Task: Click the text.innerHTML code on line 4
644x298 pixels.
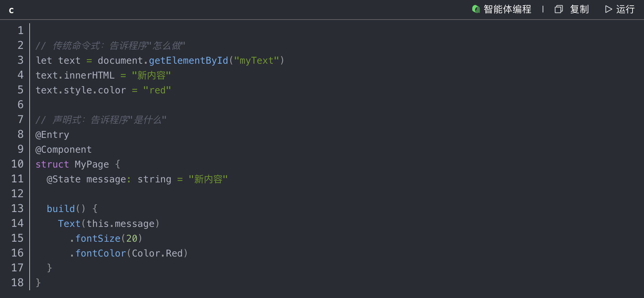Action: (75, 75)
